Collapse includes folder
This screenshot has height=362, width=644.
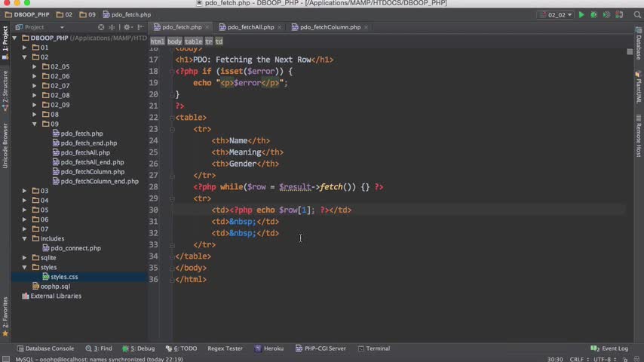[25, 238]
